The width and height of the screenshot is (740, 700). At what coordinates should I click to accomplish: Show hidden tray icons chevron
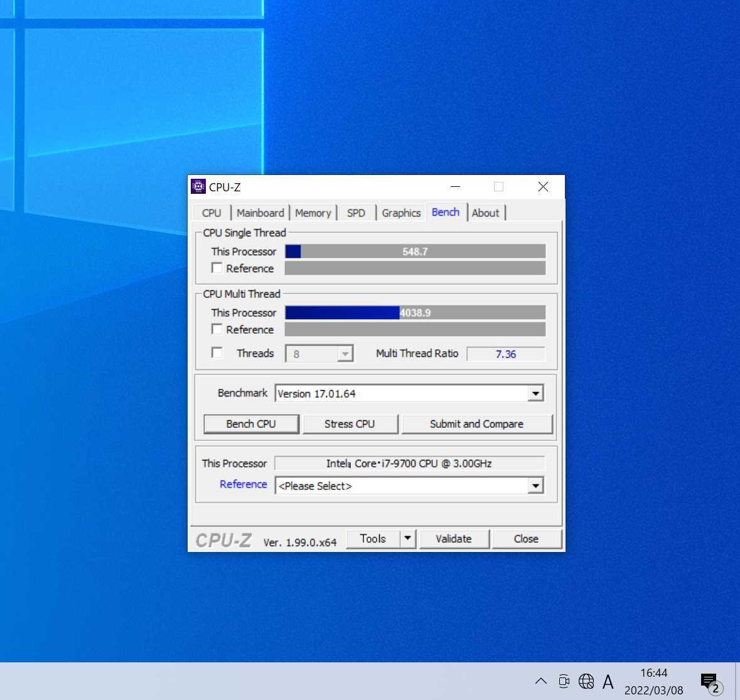(x=541, y=681)
